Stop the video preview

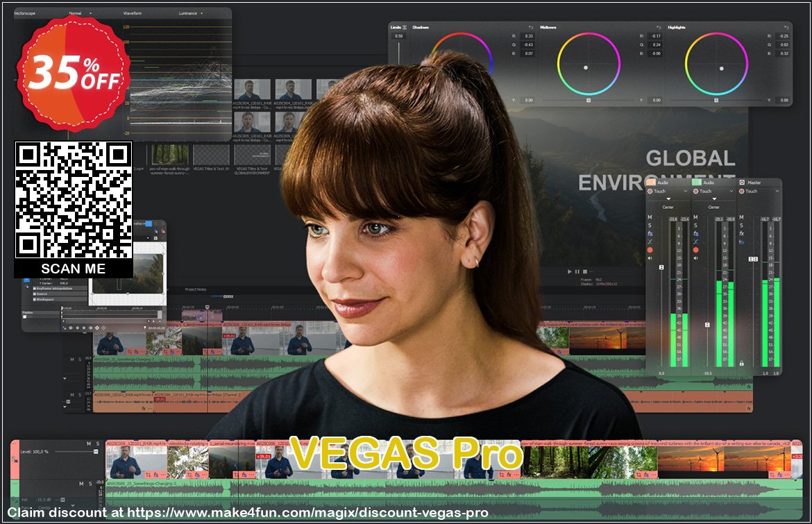coord(584,271)
